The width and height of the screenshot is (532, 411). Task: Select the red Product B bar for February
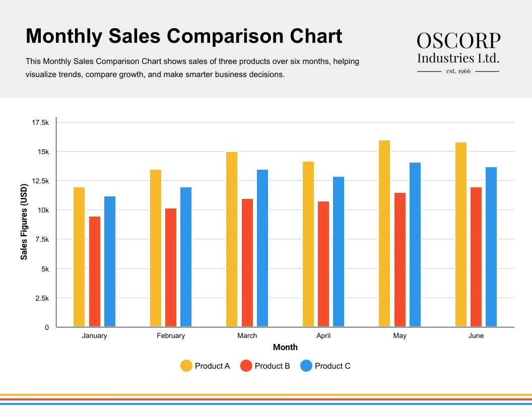[x=171, y=267]
